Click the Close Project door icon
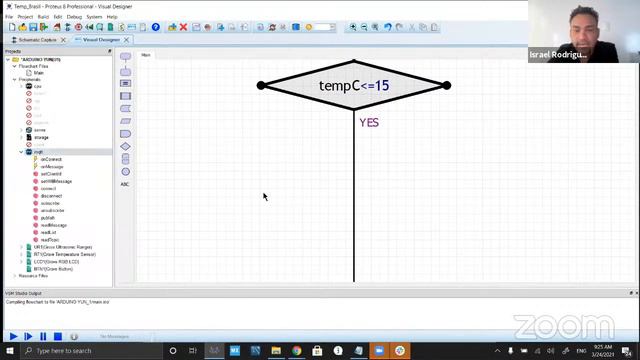 coord(44,27)
